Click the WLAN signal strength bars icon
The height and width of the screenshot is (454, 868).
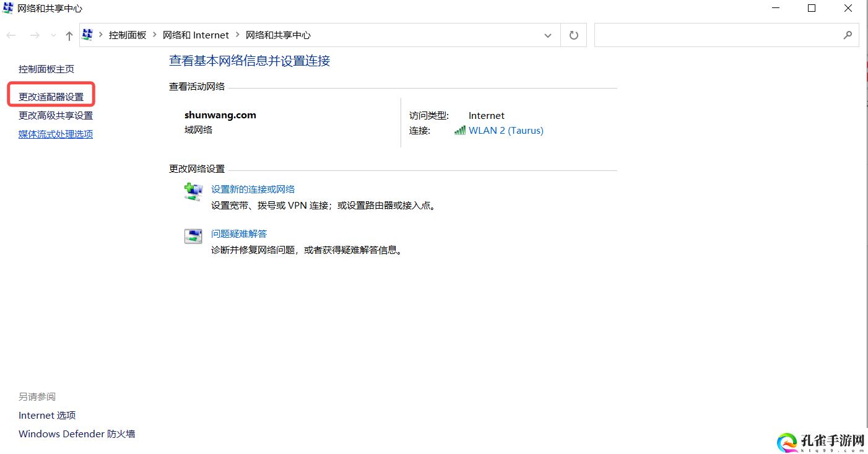[460, 131]
